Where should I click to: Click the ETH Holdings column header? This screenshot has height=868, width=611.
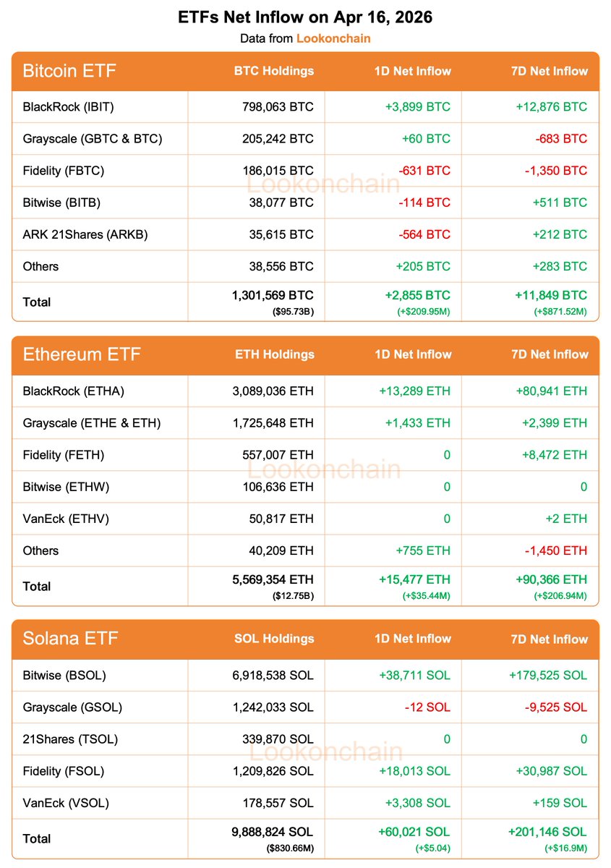[275, 354]
